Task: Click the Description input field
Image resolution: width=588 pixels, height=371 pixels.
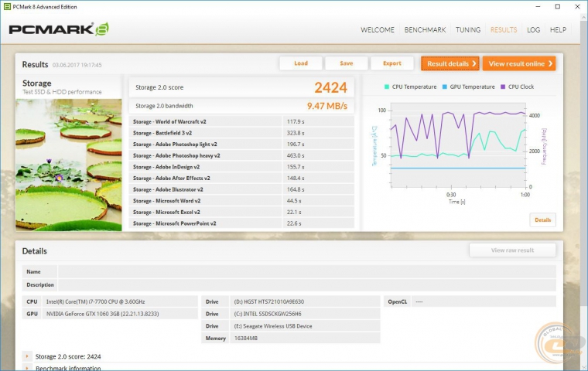Action: click(x=306, y=284)
